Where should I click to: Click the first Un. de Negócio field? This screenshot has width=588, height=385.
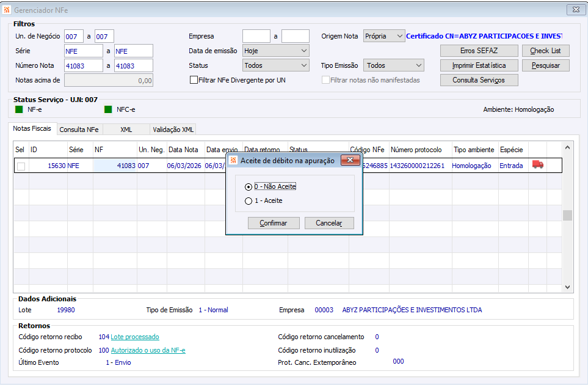click(73, 37)
